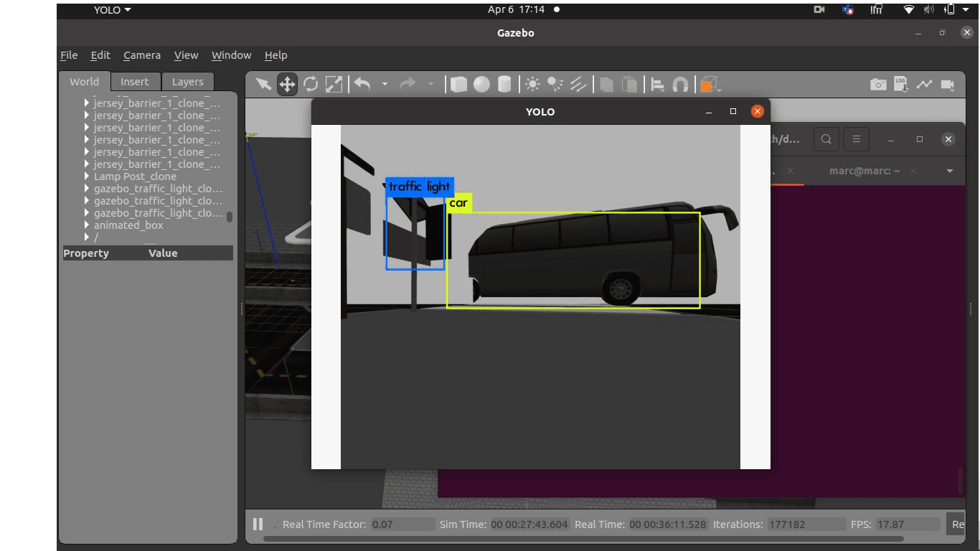Insert a sphere shape from toolbar
Image resolution: width=980 pixels, height=551 pixels.
(481, 85)
